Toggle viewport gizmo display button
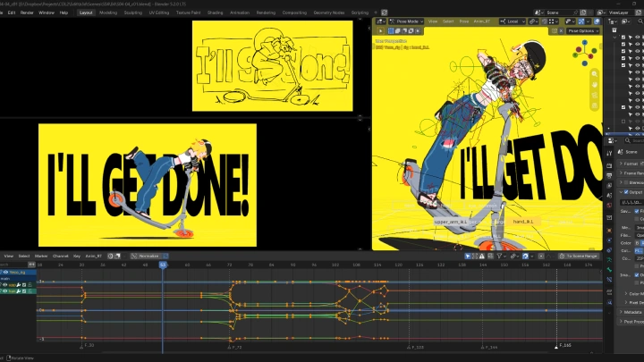644x362 pixels. pos(581,21)
